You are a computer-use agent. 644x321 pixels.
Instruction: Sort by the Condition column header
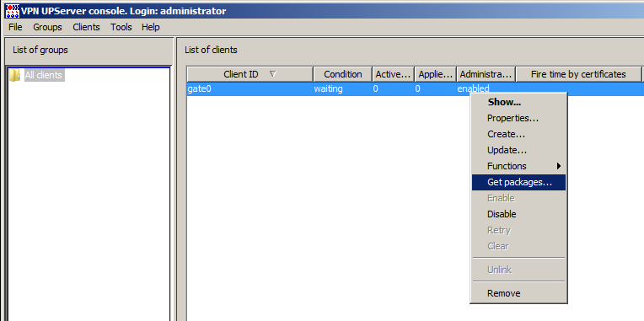[342, 74]
